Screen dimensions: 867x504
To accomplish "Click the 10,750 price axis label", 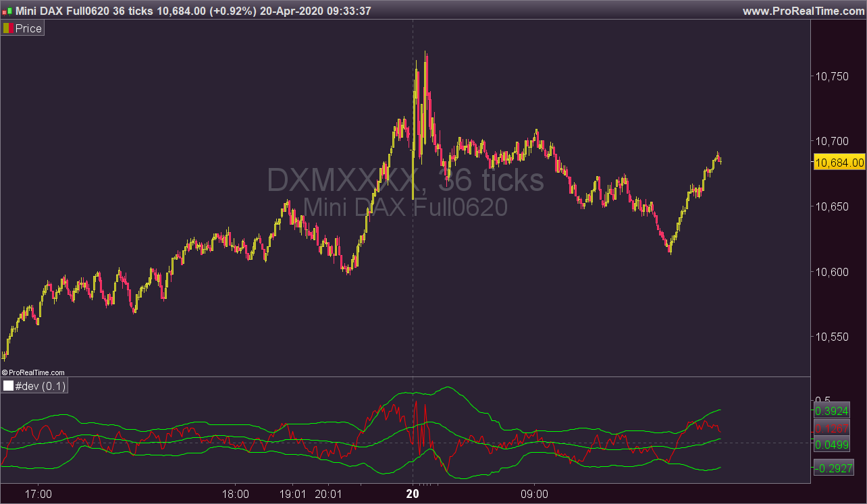I will (x=832, y=76).
